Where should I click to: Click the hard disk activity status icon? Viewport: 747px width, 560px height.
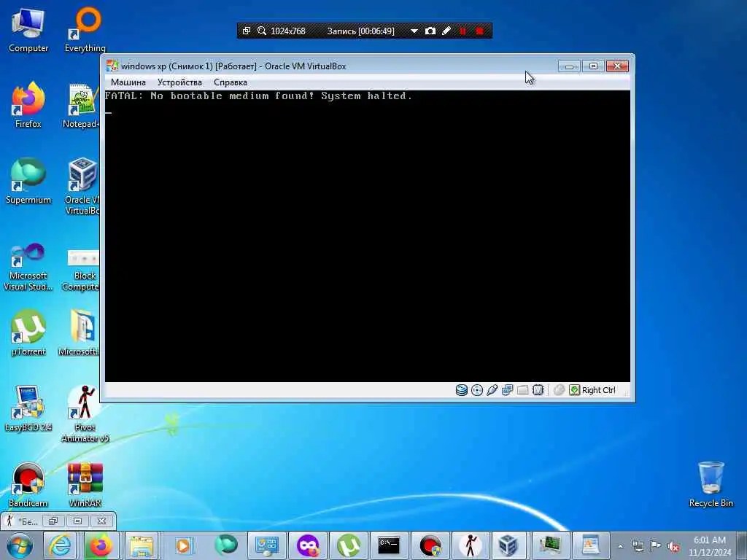(x=462, y=390)
